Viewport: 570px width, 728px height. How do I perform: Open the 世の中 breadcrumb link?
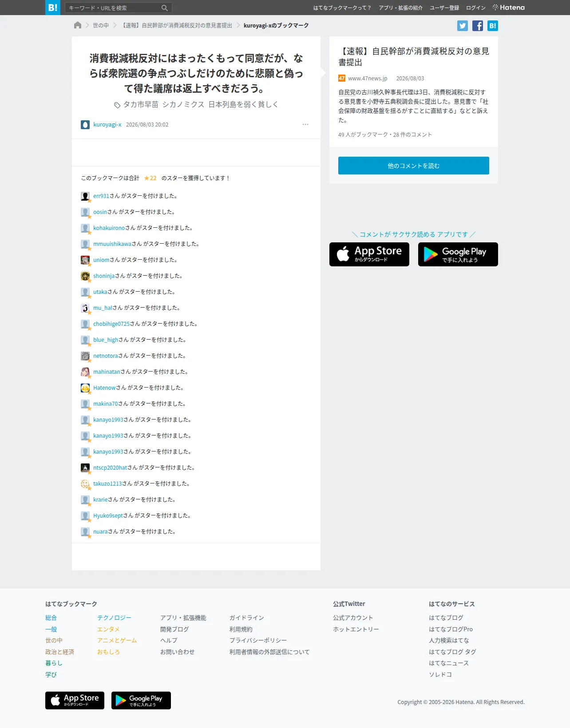[101, 25]
